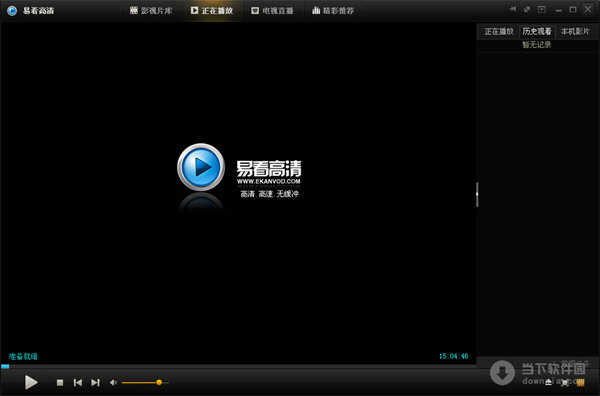The height and width of the screenshot is (396, 600).
Task: Click the eject open file icon
Action: tap(548, 382)
